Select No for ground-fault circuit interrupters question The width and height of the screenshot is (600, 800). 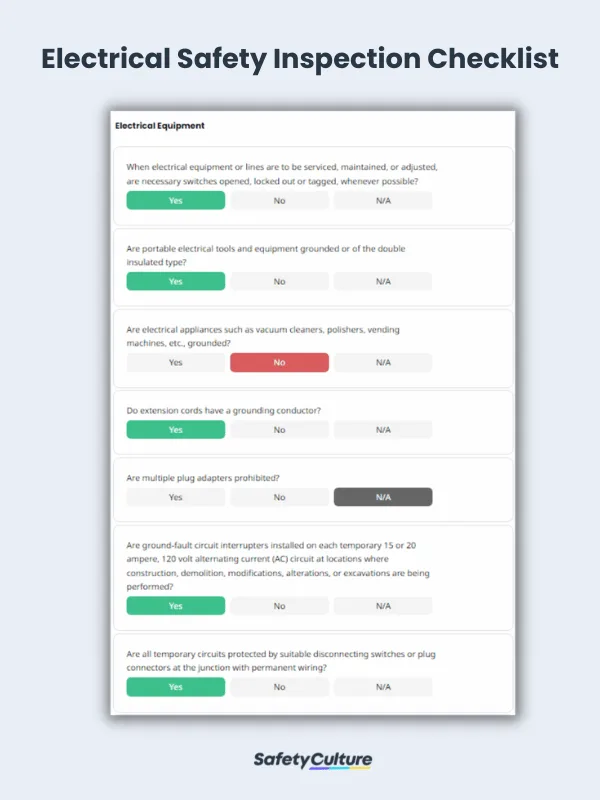[279, 606]
